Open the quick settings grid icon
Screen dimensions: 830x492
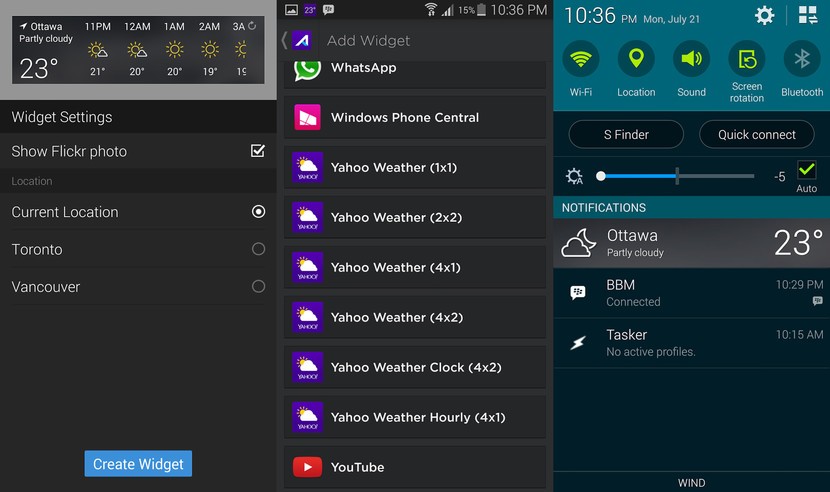[808, 15]
